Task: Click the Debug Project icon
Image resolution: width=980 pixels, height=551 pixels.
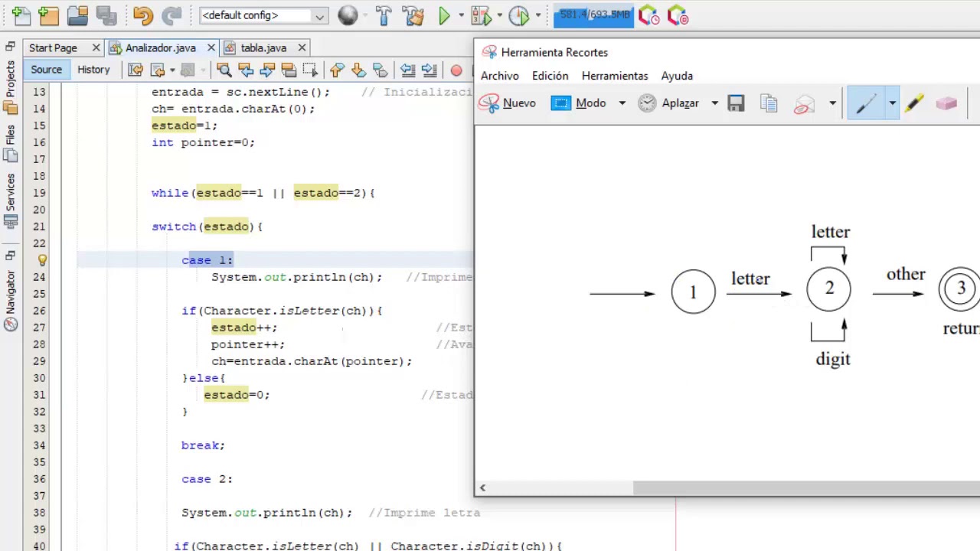Action: coord(481,15)
